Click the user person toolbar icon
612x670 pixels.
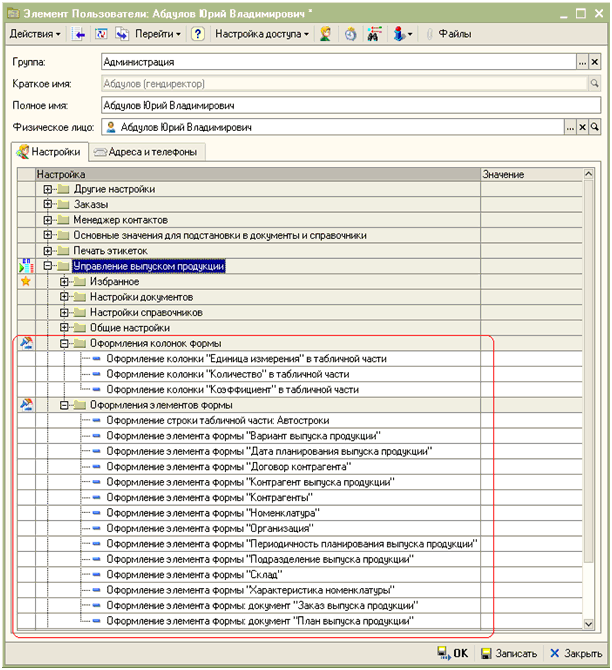pos(326,34)
